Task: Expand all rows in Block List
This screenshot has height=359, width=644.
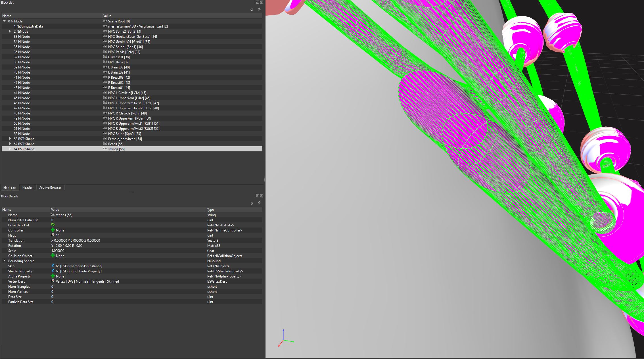Action: pos(252,10)
